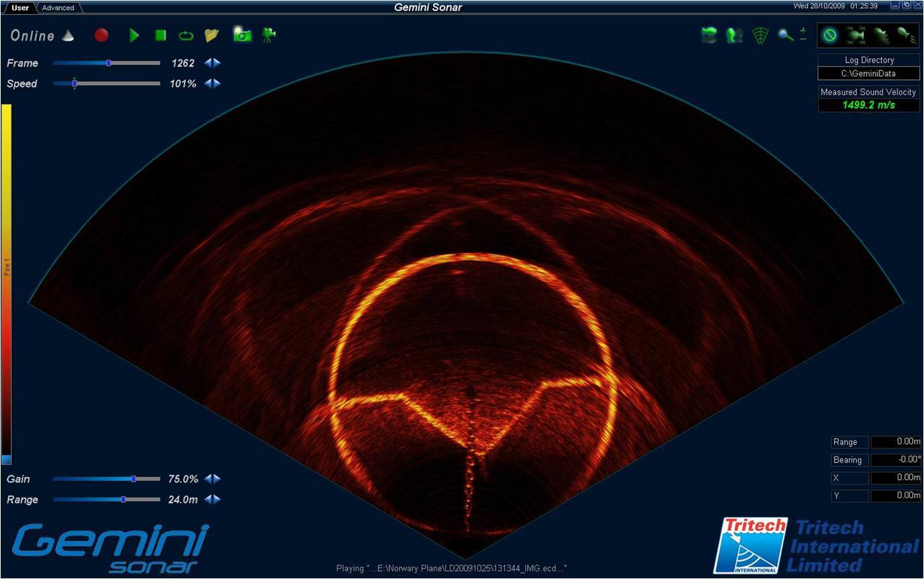Open a log file via folder icon
This screenshot has width=924, height=579.
[x=212, y=35]
